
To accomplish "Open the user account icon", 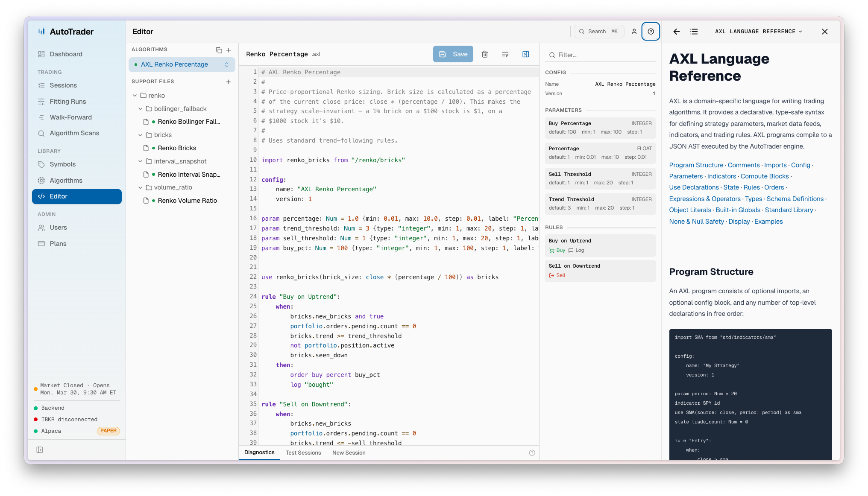I will pos(634,31).
